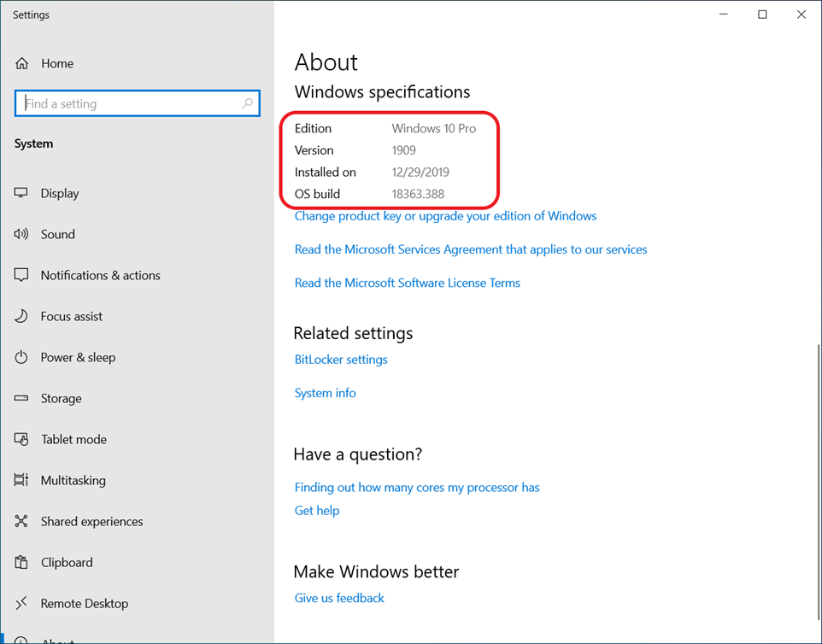Click the Multitasking icon
Screen dimensions: 822x644
(x=21, y=480)
